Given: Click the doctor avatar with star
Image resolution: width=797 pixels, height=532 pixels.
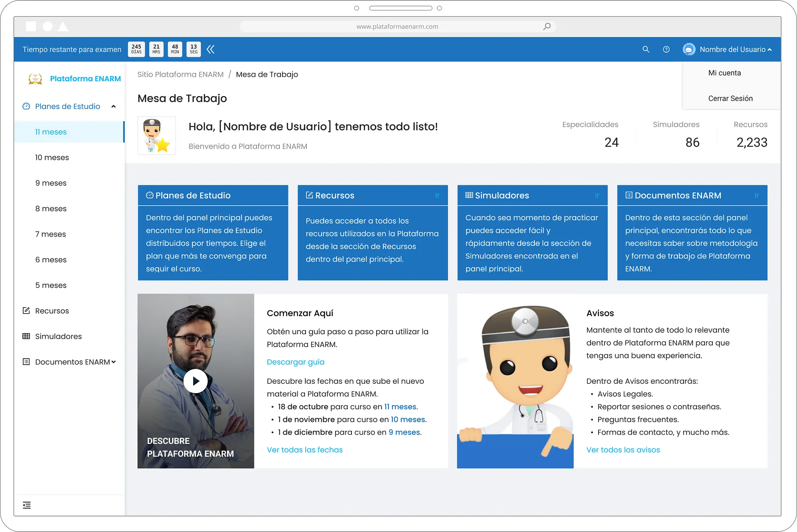Looking at the screenshot, I should tap(157, 135).
